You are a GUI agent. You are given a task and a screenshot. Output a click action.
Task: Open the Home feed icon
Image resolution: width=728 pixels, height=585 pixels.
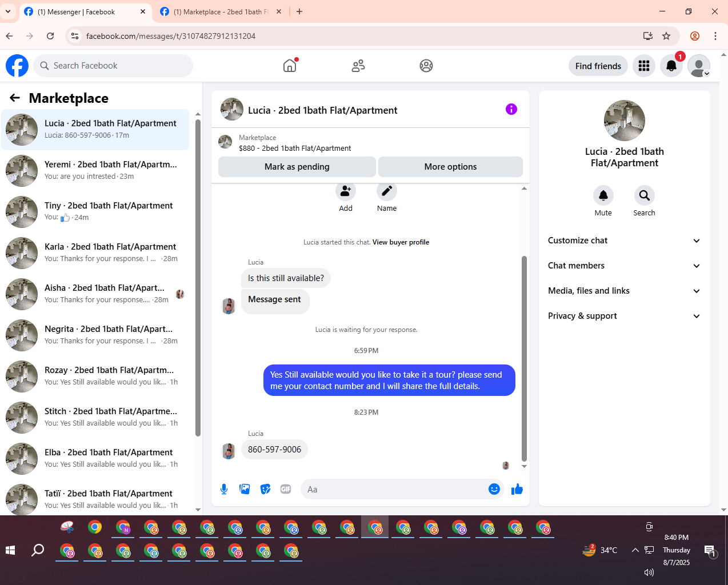(x=290, y=66)
